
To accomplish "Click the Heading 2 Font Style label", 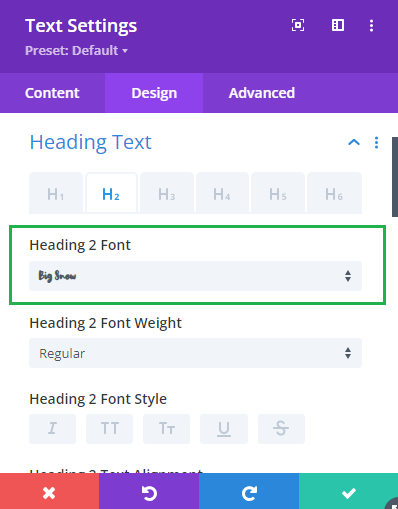I will tap(98, 399).
